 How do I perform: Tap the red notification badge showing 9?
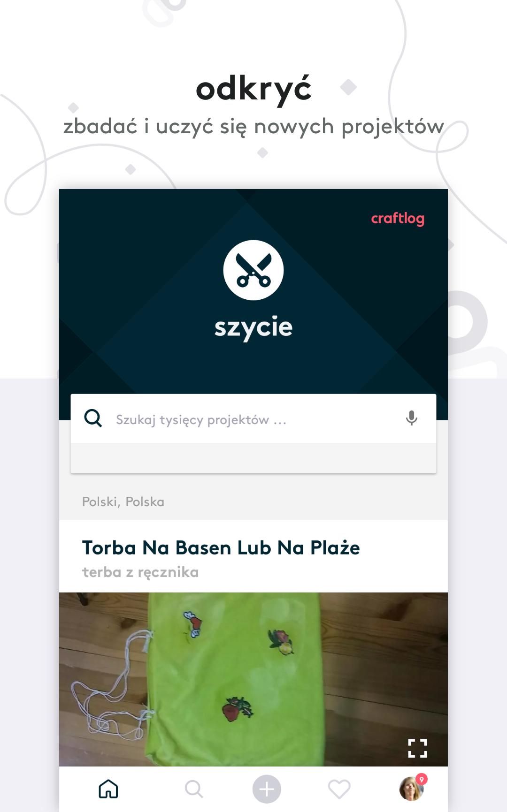coord(422,779)
